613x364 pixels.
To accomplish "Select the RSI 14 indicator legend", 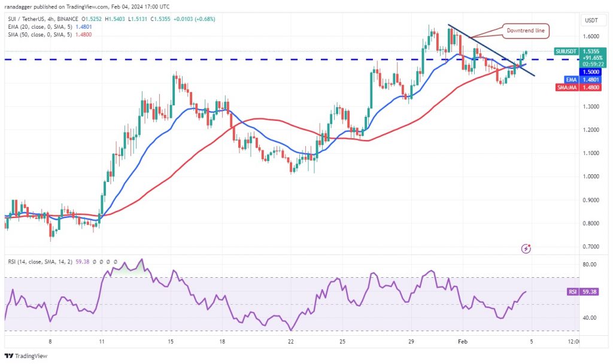I will 50,262.
